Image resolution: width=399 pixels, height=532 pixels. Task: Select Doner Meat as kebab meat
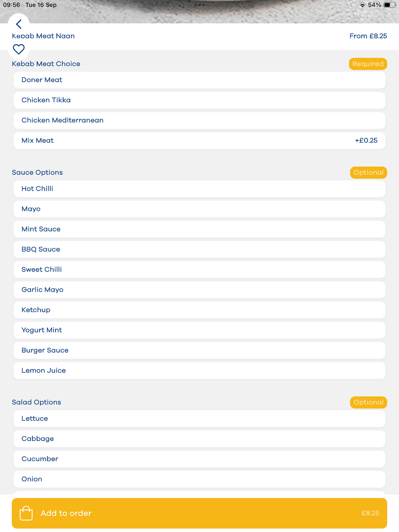[x=199, y=80]
